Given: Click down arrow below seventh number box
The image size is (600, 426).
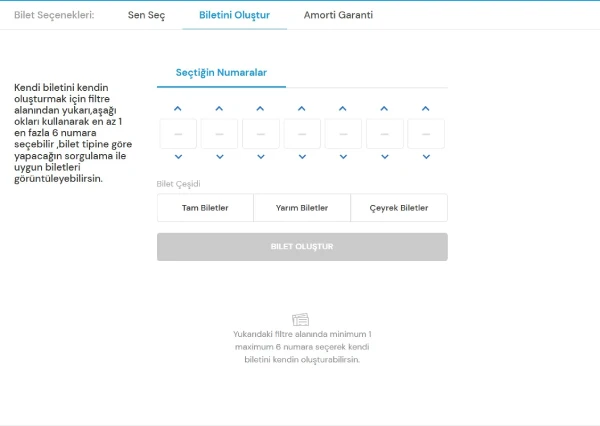Looking at the screenshot, I should [425, 157].
